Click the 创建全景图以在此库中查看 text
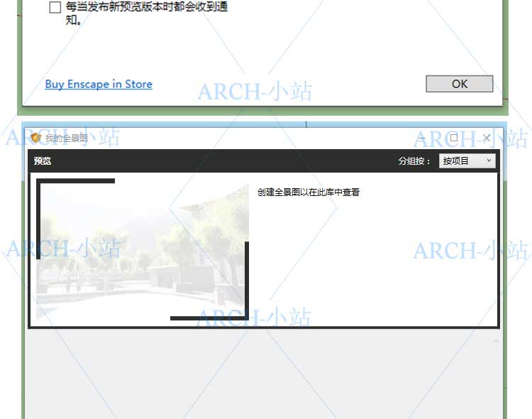 (x=309, y=192)
